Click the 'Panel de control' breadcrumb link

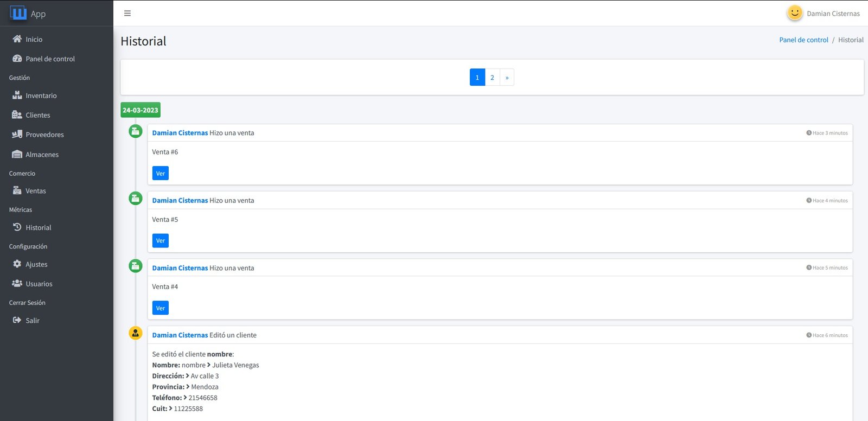pos(803,40)
